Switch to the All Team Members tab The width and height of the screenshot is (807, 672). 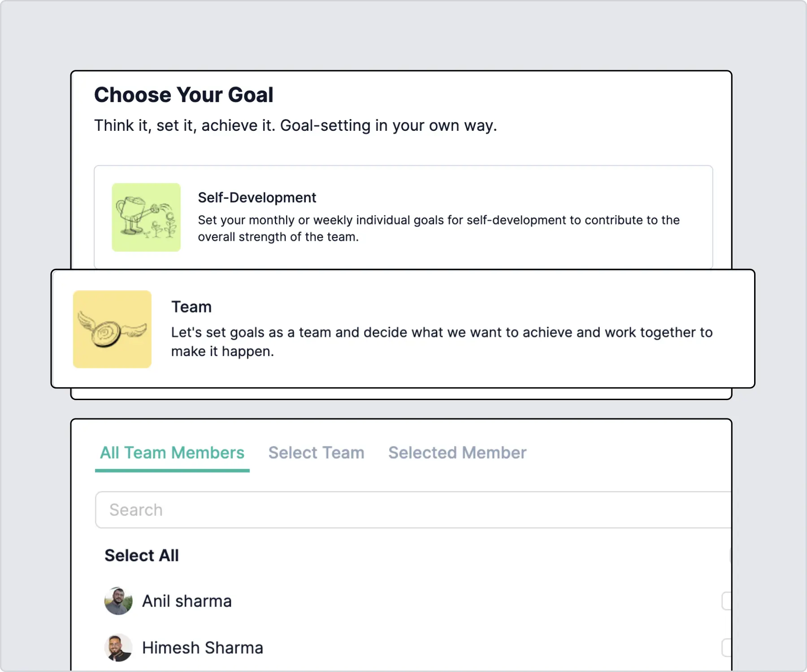(172, 453)
